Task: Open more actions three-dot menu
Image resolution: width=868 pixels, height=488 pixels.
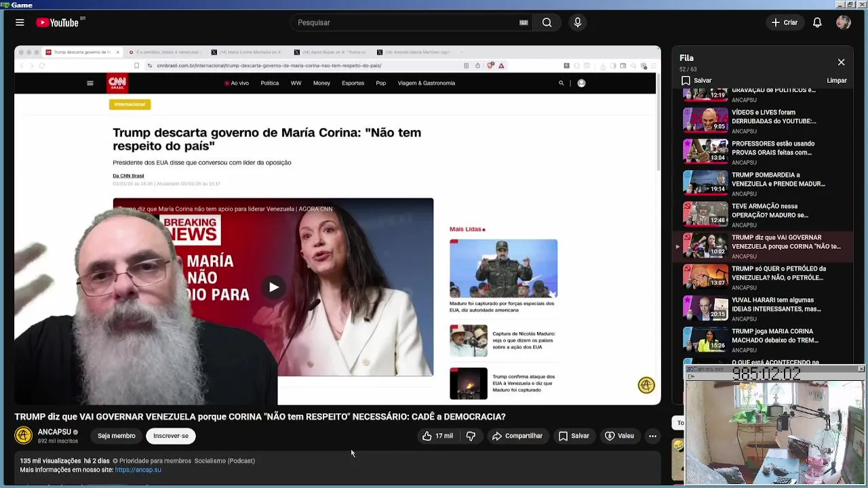Action: coord(652,436)
